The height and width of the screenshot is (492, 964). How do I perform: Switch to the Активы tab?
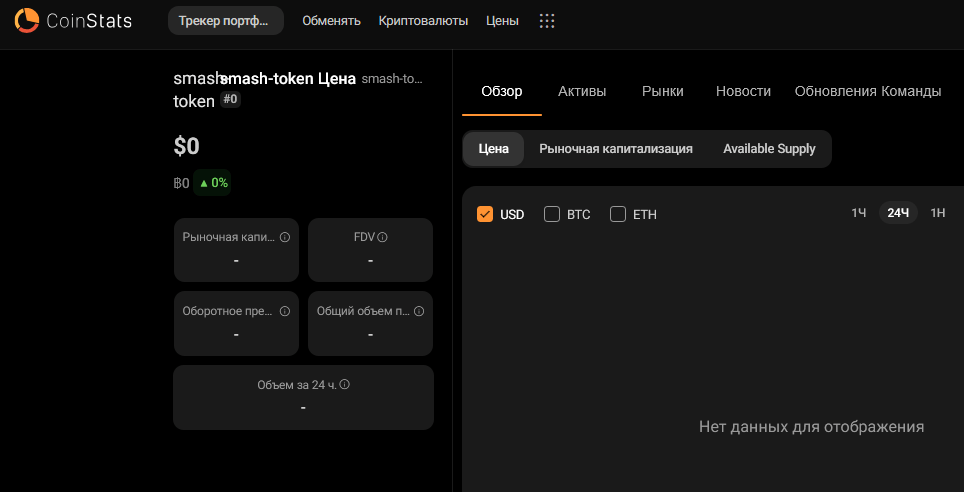pos(582,92)
